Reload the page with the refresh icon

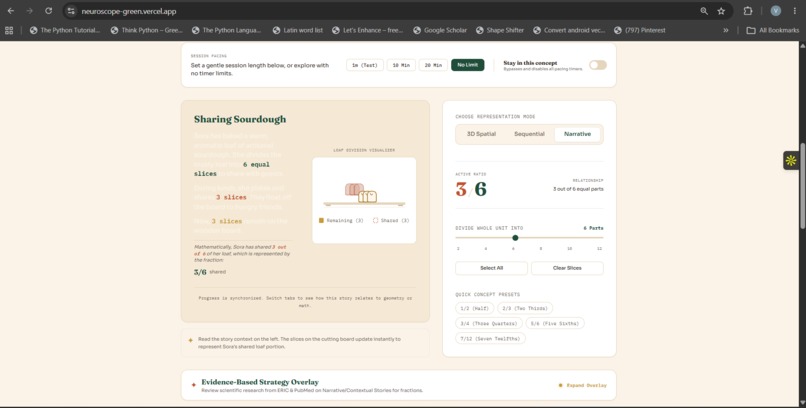(x=48, y=11)
